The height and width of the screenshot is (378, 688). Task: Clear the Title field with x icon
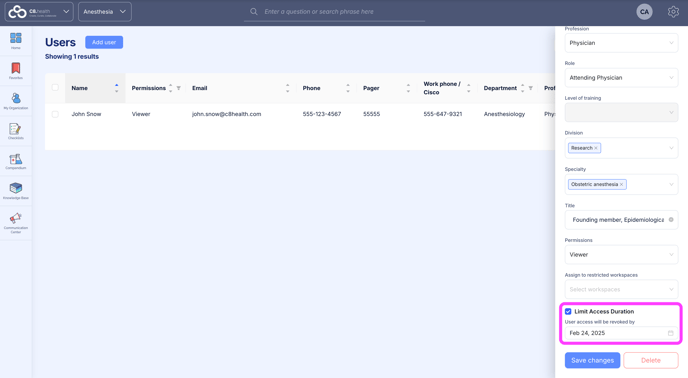(671, 220)
